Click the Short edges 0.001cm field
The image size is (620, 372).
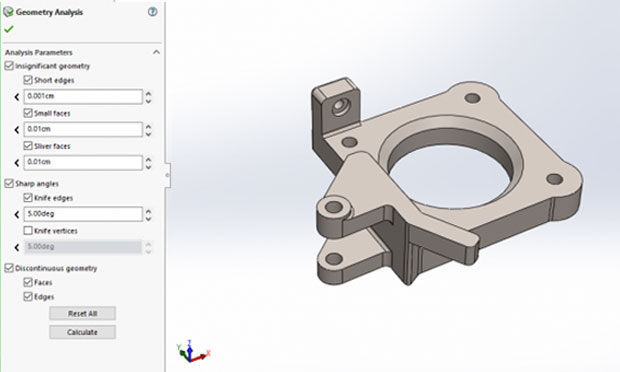[83, 96]
